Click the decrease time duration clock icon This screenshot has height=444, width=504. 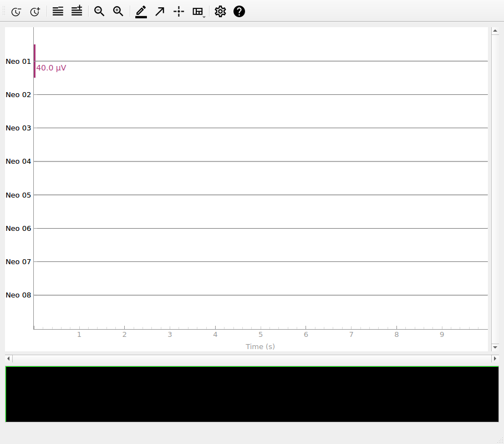tap(16, 12)
